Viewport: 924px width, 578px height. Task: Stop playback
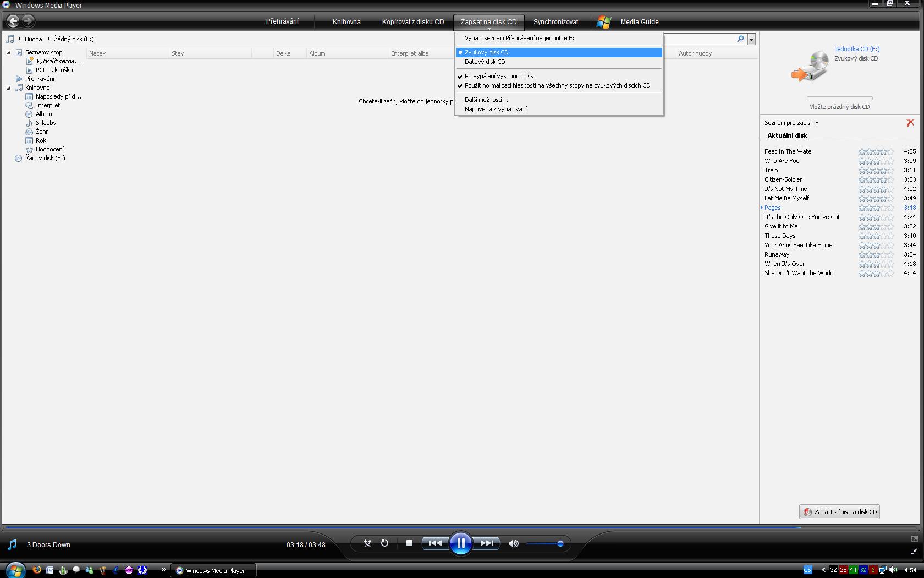click(x=409, y=543)
